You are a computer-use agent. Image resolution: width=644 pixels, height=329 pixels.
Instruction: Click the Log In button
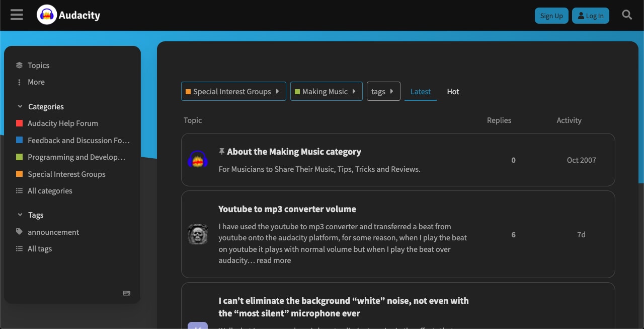pyautogui.click(x=591, y=16)
